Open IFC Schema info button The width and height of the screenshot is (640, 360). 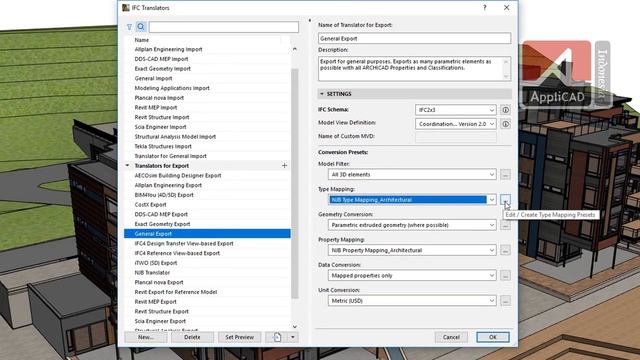(505, 110)
